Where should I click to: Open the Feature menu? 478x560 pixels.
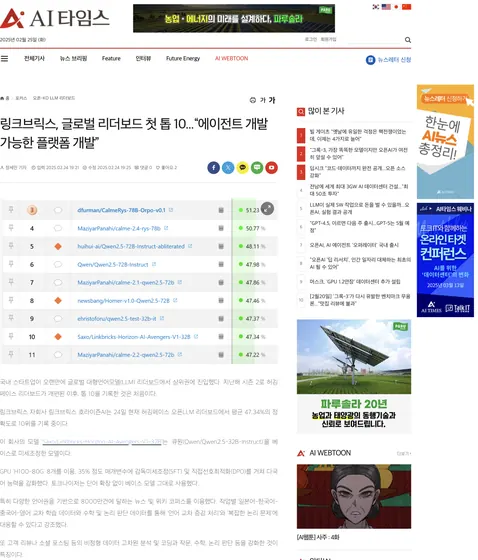(x=111, y=59)
